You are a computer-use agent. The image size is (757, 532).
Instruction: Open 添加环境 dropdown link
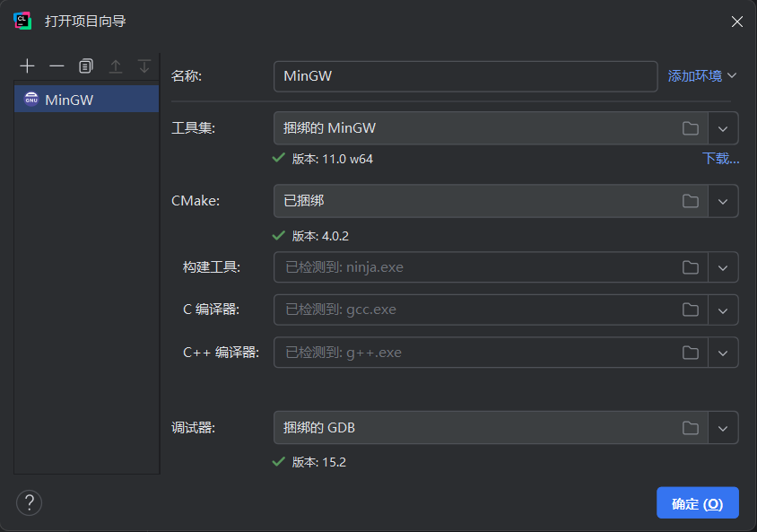pyautogui.click(x=702, y=75)
